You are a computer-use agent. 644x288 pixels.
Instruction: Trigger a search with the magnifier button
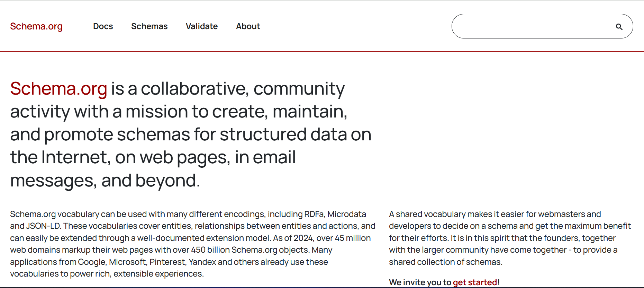(619, 26)
